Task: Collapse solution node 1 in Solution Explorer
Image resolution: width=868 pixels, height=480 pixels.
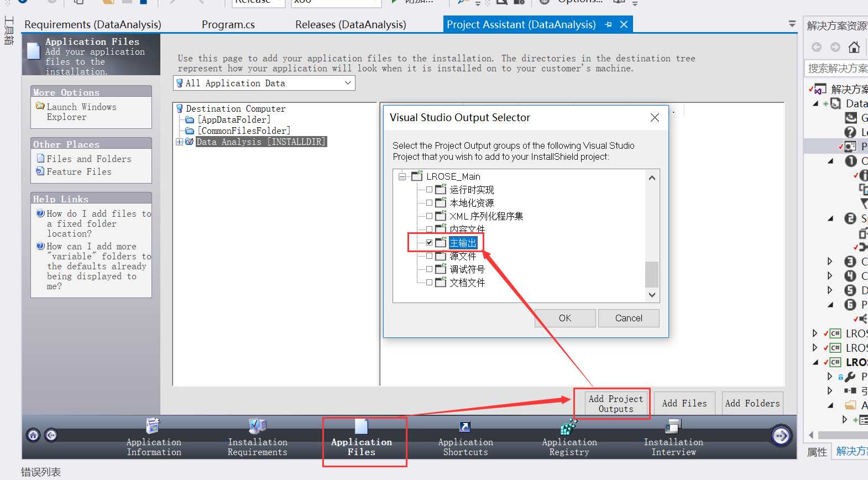Action: coord(830,161)
